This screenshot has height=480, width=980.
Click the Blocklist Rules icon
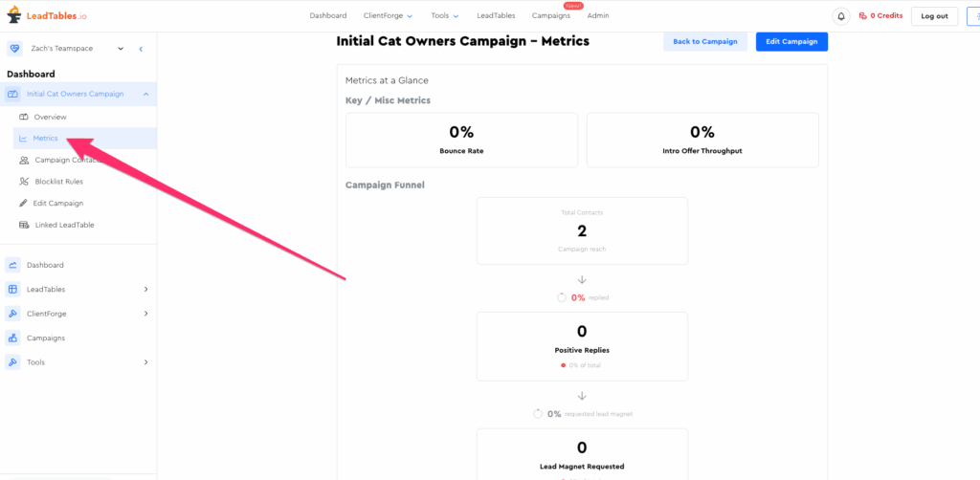24,182
